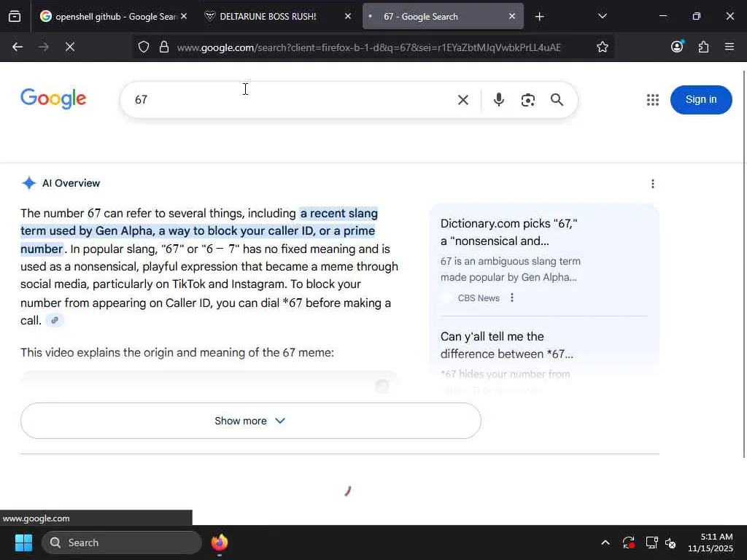Open Dictionary.com picks 67 article

click(508, 232)
